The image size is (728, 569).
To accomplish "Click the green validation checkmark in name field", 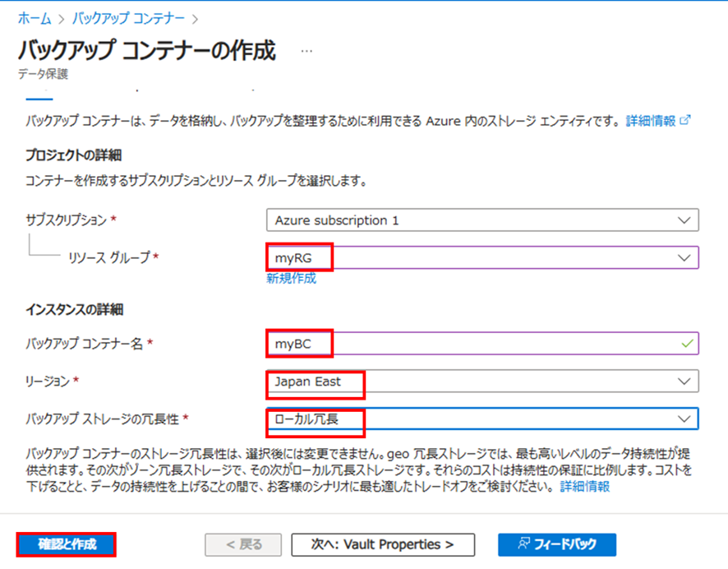I will [x=687, y=344].
